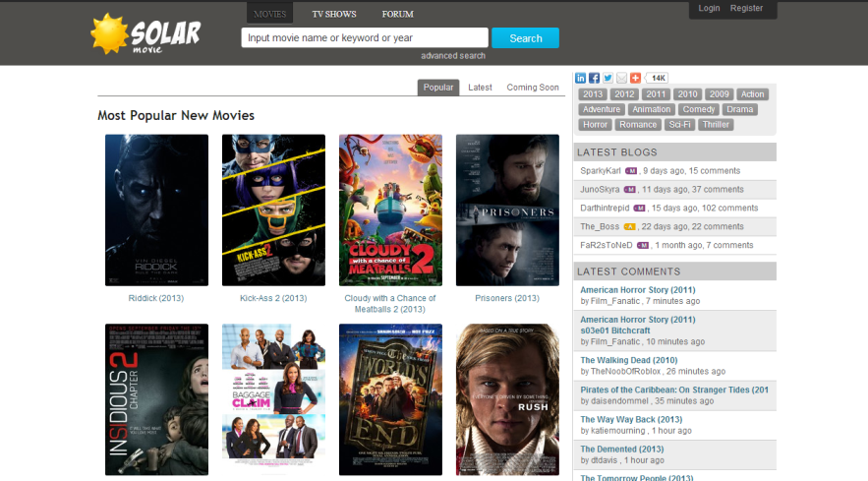Image resolution: width=868 pixels, height=481 pixels.
Task: Open the Baggage Claim poster
Action: [x=273, y=399]
